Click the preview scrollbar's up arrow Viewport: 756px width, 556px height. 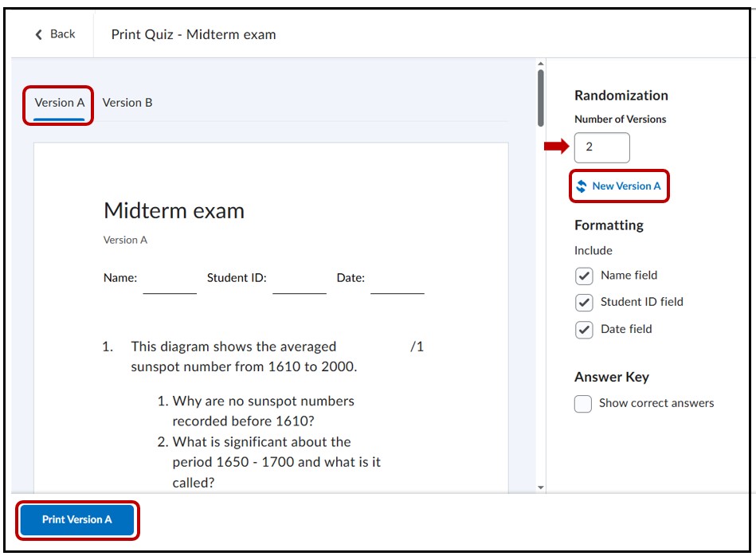541,64
